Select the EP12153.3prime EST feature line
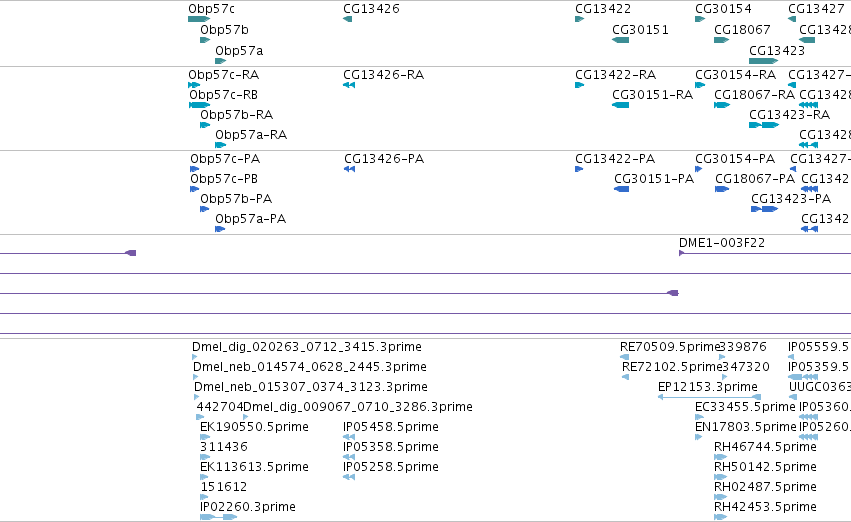Image resolution: width=851 pixels, height=522 pixels. [x=709, y=397]
